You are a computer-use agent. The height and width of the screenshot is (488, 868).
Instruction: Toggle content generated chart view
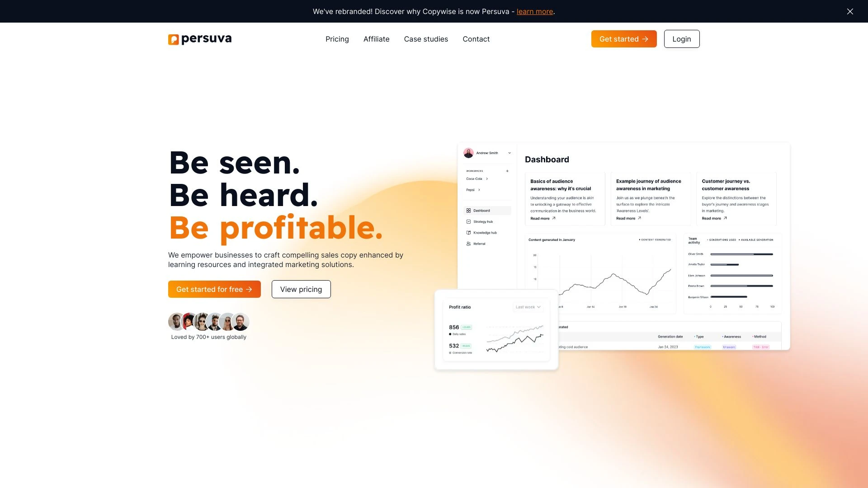(x=653, y=239)
